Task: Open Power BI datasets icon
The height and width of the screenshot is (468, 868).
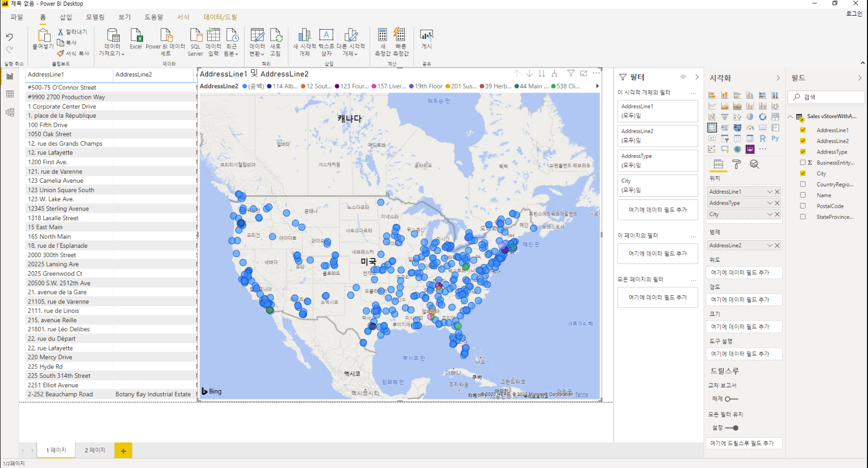Action: tap(166, 35)
